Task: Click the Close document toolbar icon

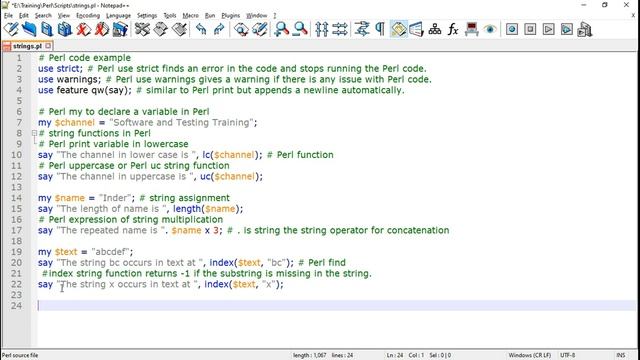Action: [83, 29]
